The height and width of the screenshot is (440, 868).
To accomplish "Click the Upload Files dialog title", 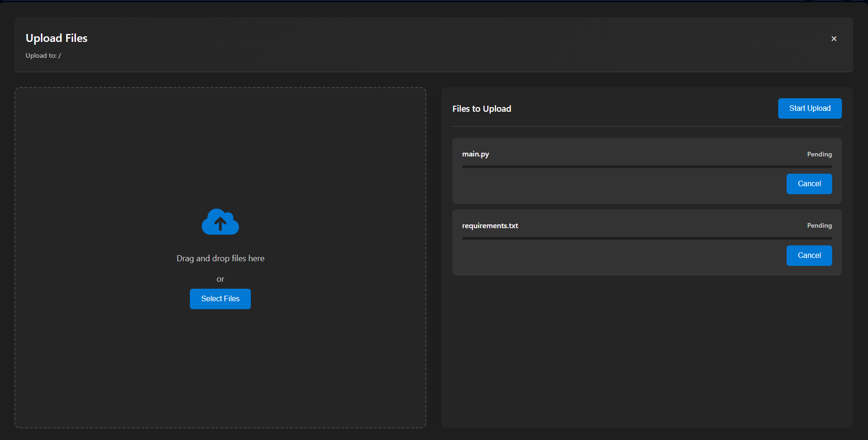I will [56, 38].
